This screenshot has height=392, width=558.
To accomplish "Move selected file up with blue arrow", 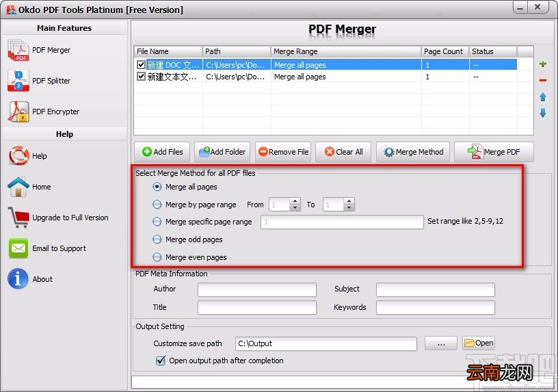I will pyautogui.click(x=543, y=97).
